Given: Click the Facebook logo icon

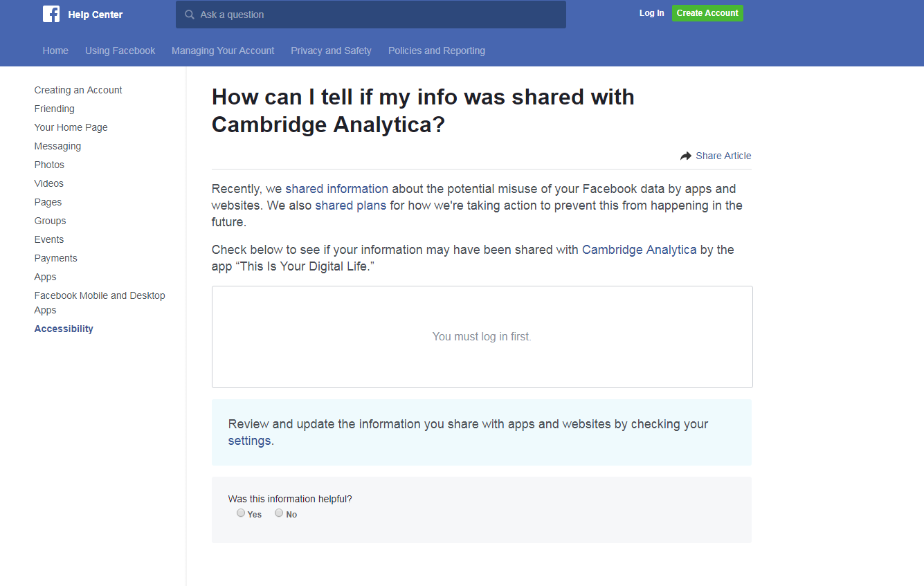Looking at the screenshot, I should [x=51, y=14].
